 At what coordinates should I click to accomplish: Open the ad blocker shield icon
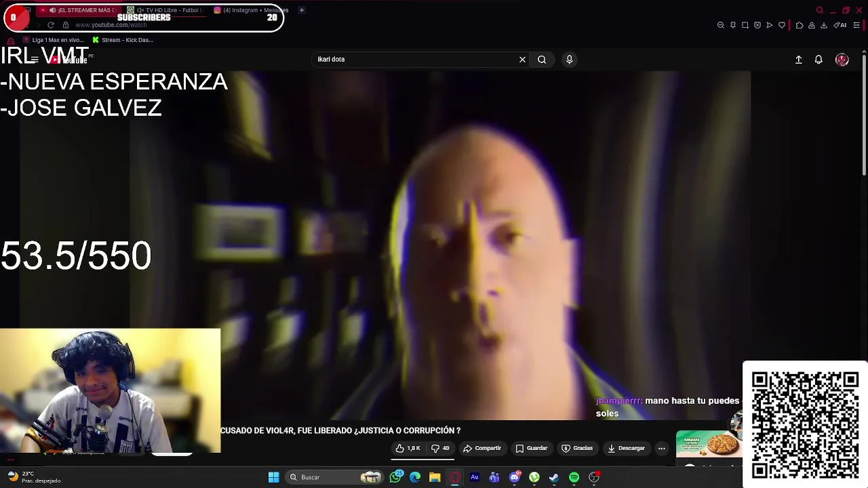pos(757,25)
